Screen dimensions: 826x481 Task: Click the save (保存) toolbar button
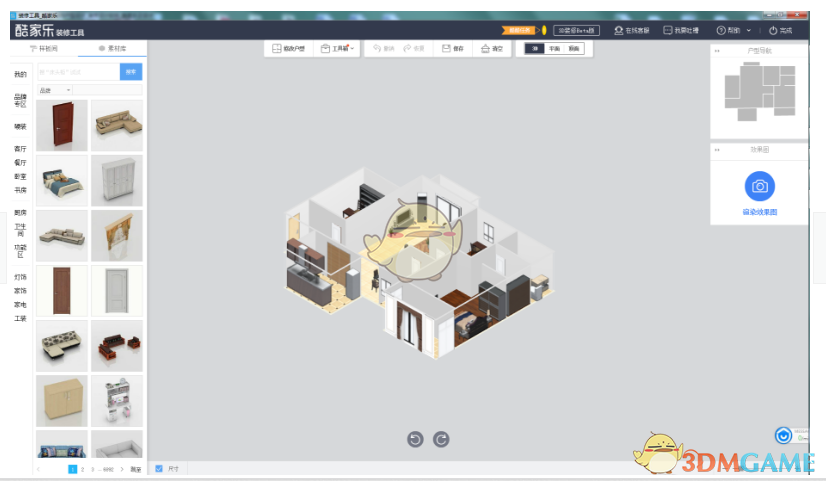point(453,48)
